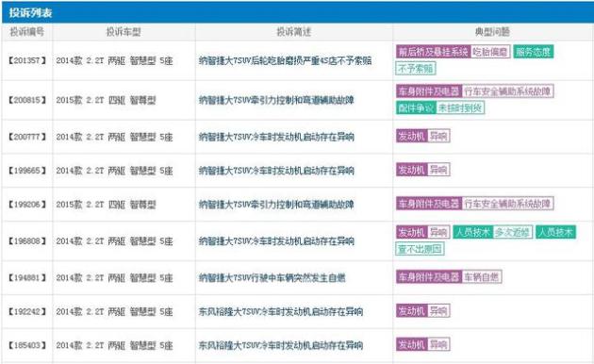The width and height of the screenshot is (594, 364).
Task: Click the 185403 complaint summary link
Action: click(281, 345)
